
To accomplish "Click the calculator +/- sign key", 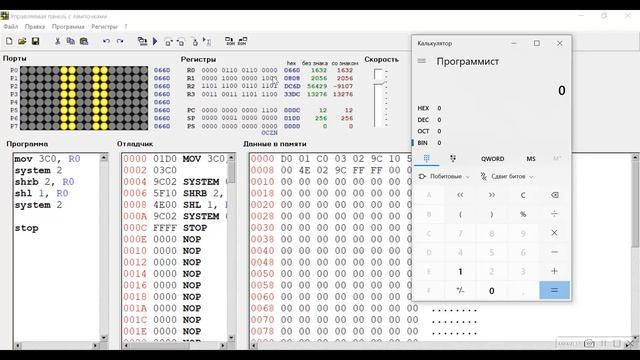I will [x=460, y=290].
